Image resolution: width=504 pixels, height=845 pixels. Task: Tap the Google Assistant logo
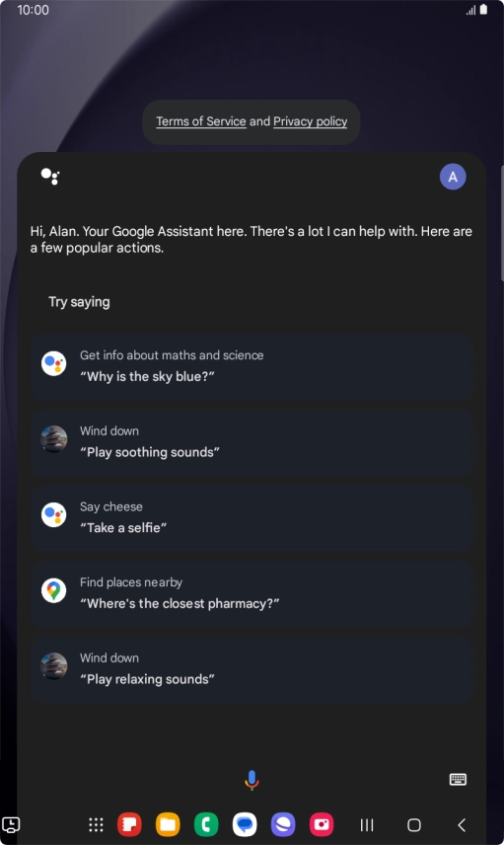pos(50,177)
